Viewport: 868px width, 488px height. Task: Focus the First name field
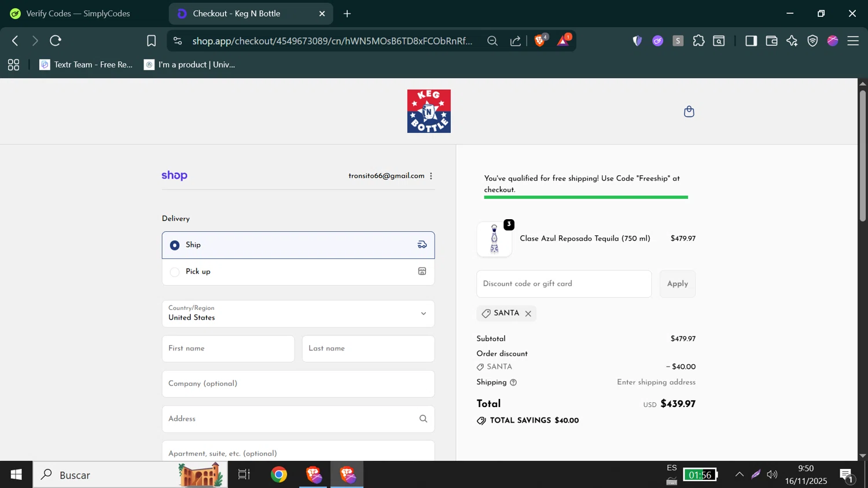click(228, 349)
